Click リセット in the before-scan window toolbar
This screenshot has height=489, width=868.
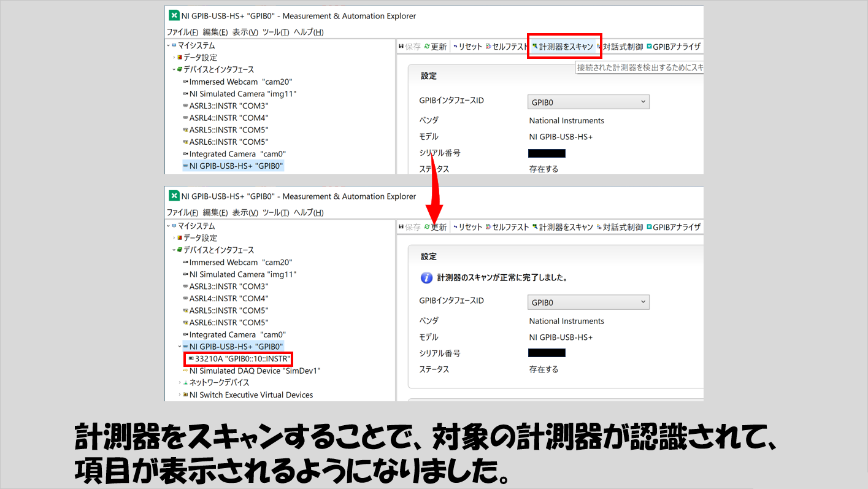(467, 47)
